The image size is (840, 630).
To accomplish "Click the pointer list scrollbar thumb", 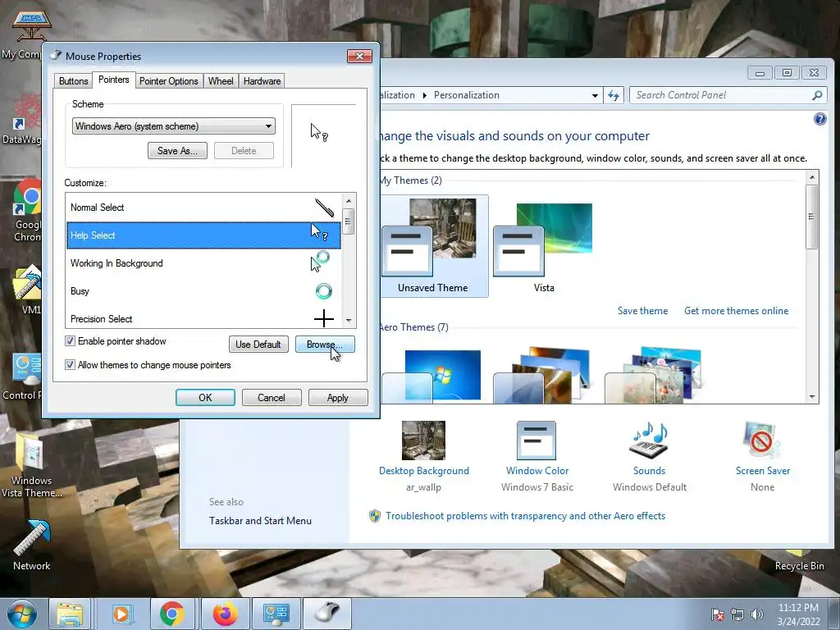I will point(349,221).
